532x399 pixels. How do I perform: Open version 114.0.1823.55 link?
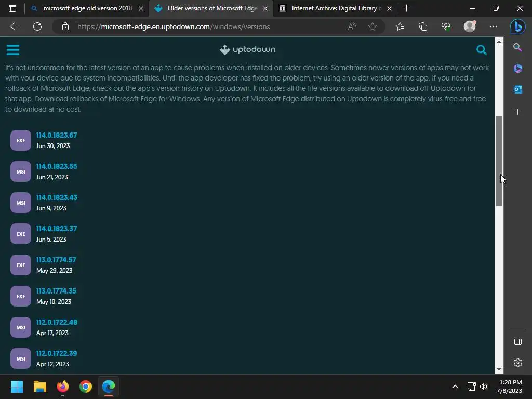coord(57,166)
